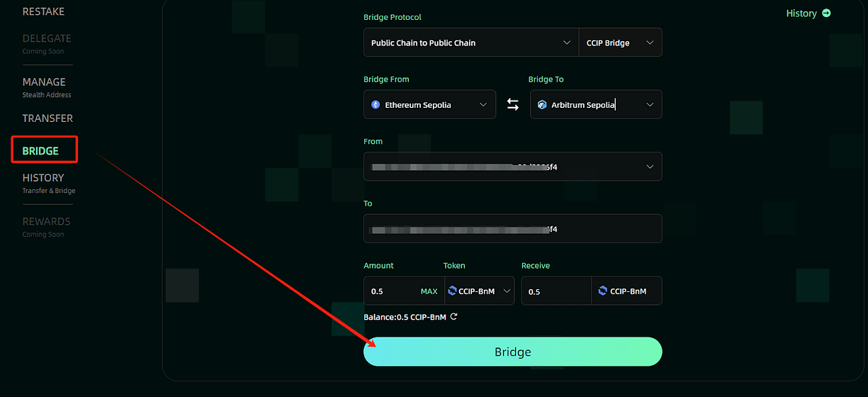Click the Ethereum Sepolia chain logo

pyautogui.click(x=376, y=105)
